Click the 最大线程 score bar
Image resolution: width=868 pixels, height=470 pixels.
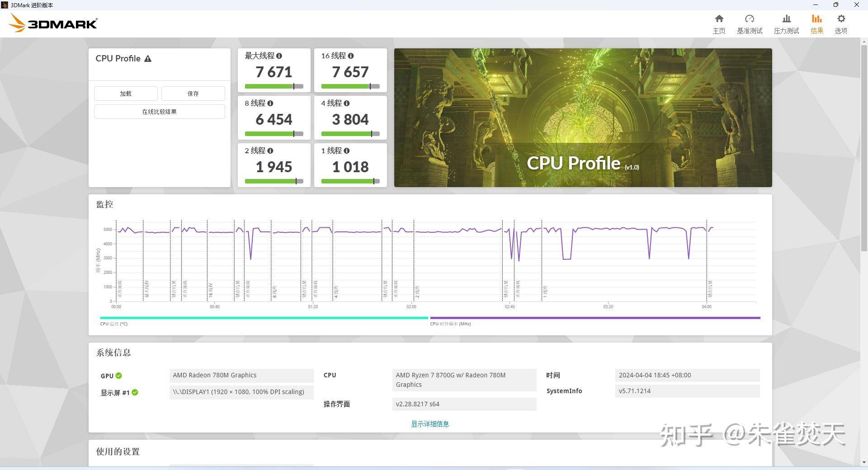coord(274,86)
